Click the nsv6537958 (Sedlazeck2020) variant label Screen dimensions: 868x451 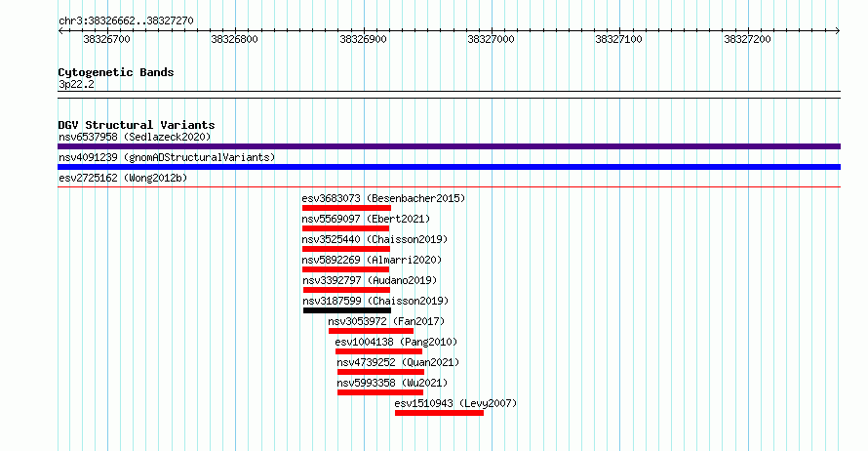click(x=135, y=137)
